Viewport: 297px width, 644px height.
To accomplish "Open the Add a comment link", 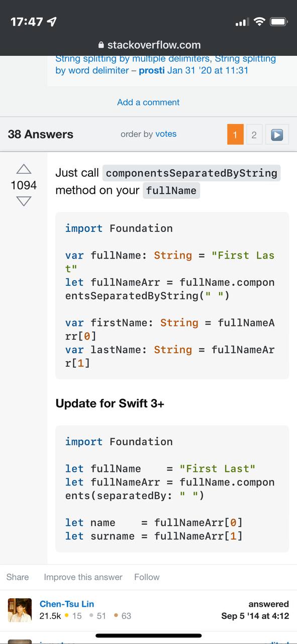I will 148,102.
